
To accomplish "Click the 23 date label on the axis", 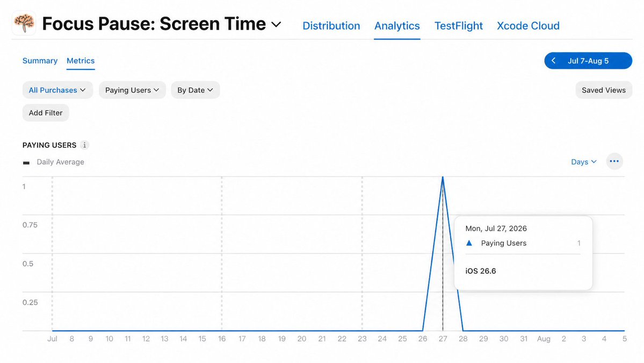I will (362, 339).
